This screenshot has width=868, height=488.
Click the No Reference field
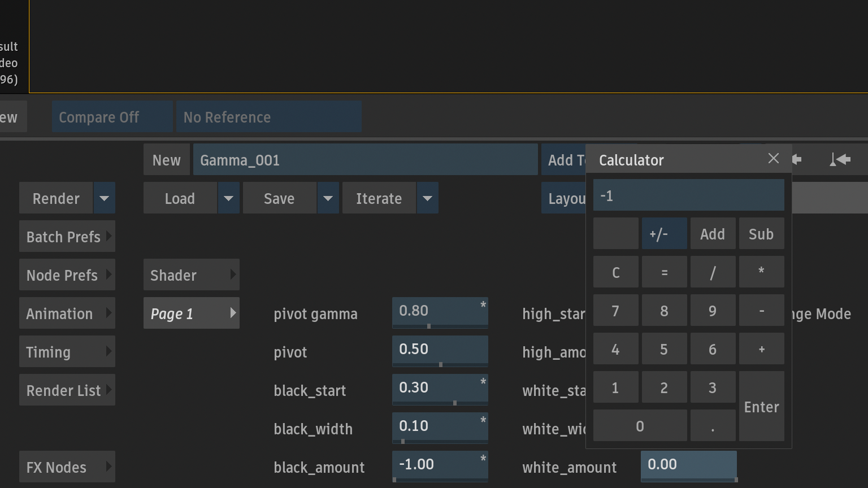tap(269, 116)
